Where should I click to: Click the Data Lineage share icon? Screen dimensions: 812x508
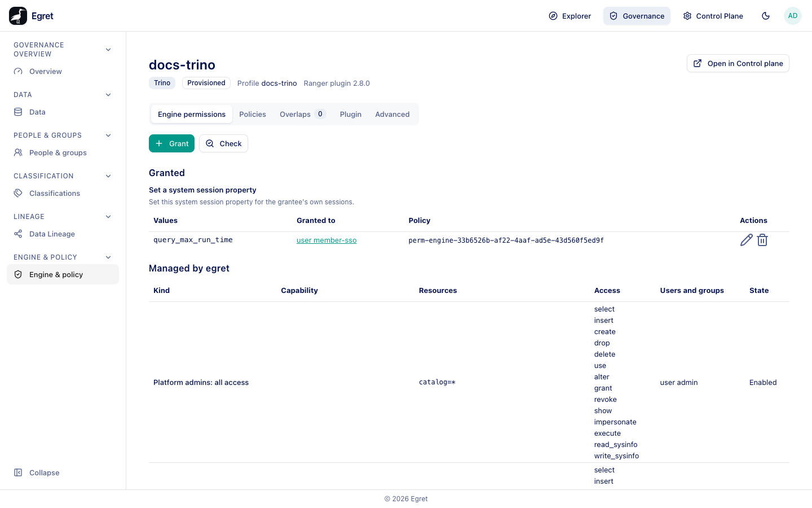click(x=18, y=234)
